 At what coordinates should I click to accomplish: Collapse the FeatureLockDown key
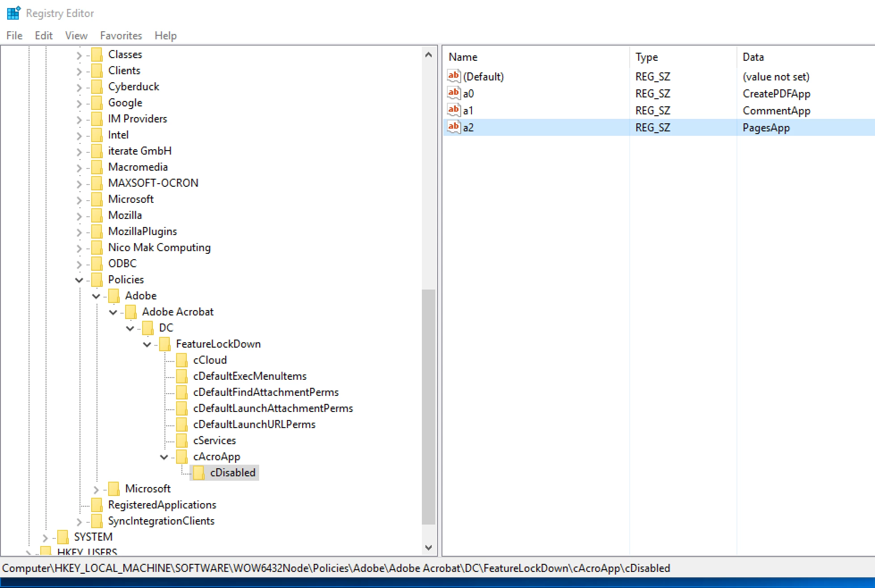tap(147, 344)
